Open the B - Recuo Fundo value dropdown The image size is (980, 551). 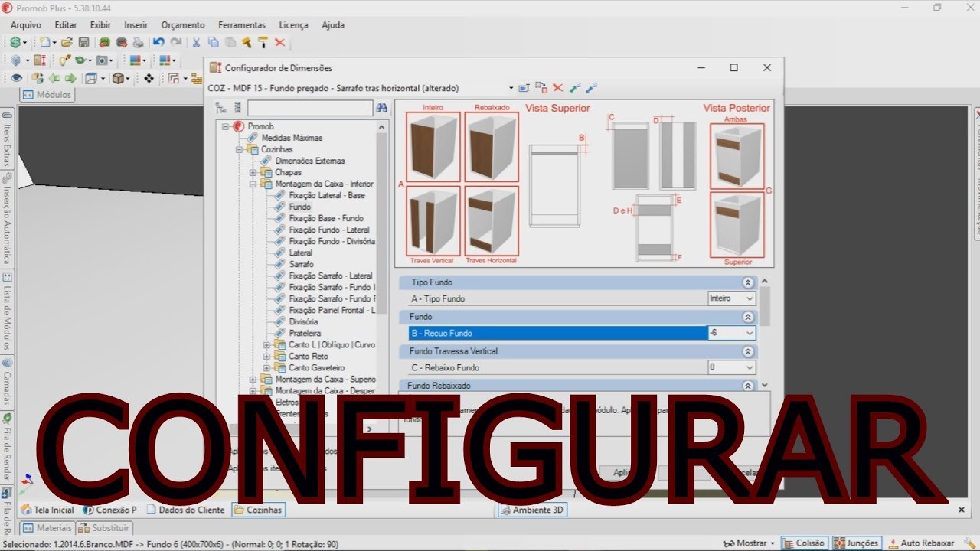[749, 333]
